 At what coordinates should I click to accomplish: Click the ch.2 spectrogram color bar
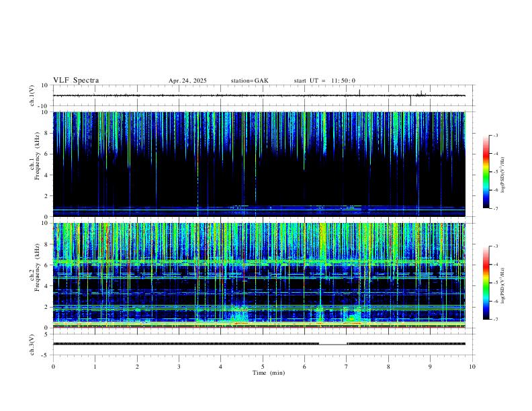tap(486, 283)
